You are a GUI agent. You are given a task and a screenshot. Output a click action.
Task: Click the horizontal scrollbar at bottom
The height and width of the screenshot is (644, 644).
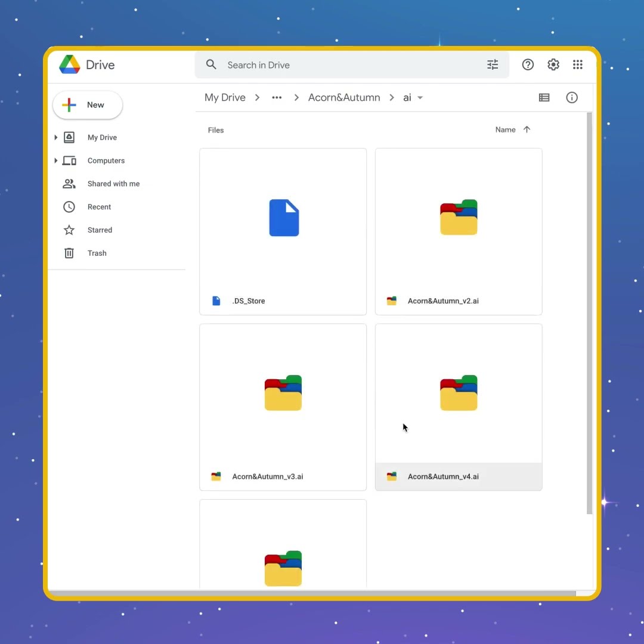[312, 593]
